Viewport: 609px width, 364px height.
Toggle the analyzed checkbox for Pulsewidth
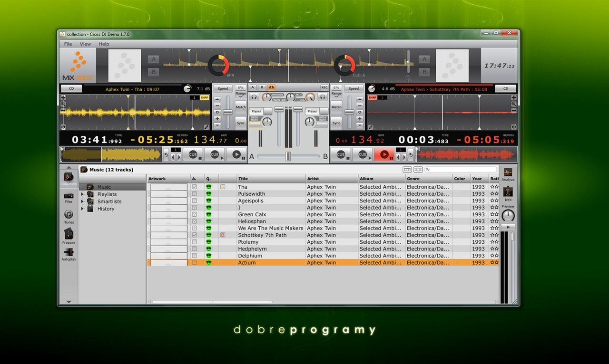click(194, 194)
